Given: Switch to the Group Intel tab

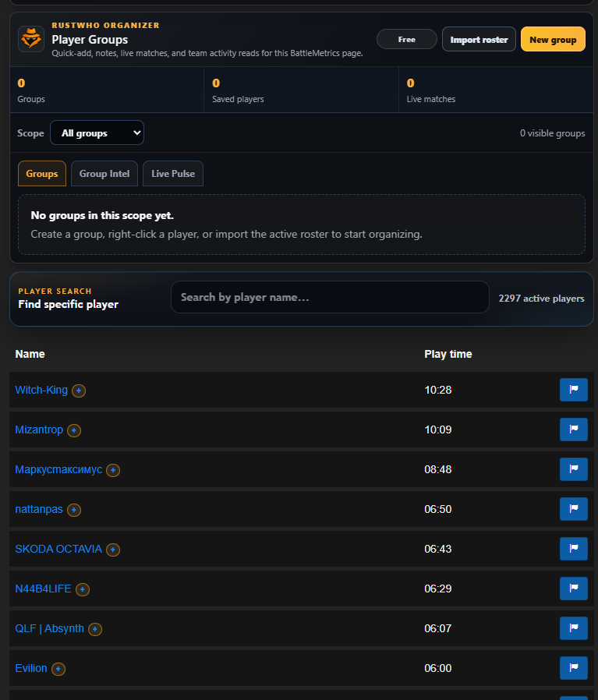Looking at the screenshot, I should click(x=104, y=173).
